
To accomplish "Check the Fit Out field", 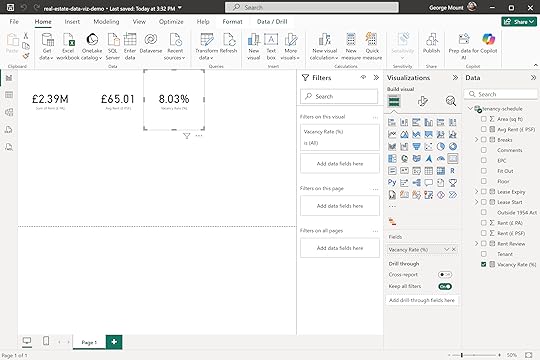I will [x=484, y=171].
